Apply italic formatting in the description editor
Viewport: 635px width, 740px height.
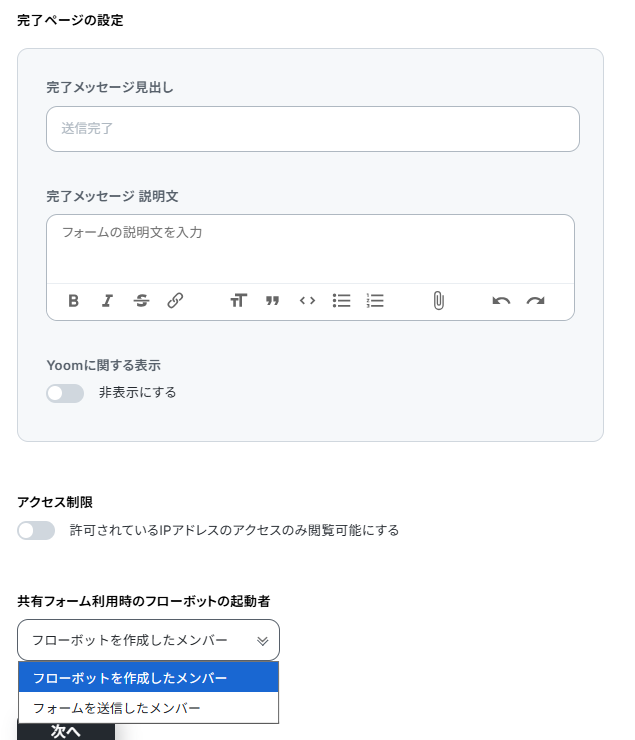pyautogui.click(x=107, y=301)
